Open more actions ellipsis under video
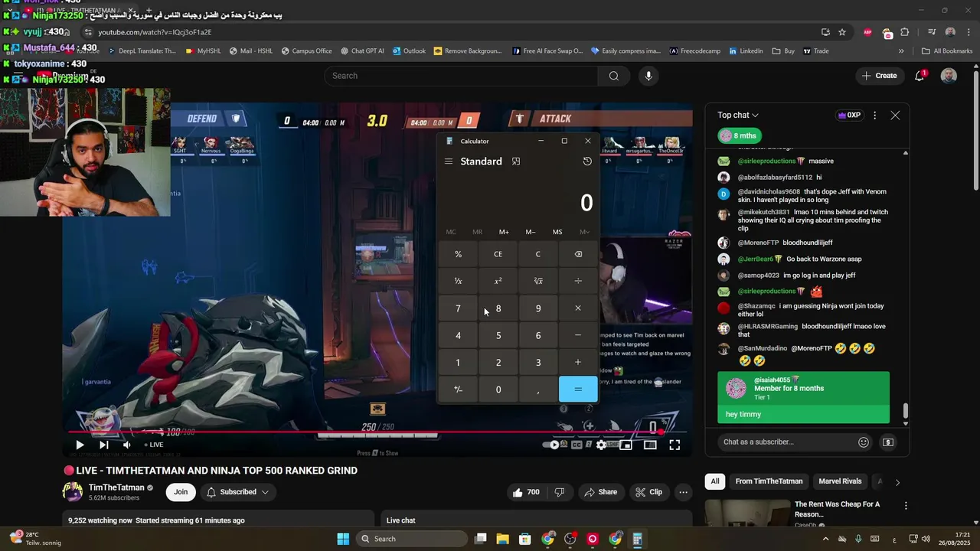980x551 pixels. pyautogui.click(x=683, y=492)
